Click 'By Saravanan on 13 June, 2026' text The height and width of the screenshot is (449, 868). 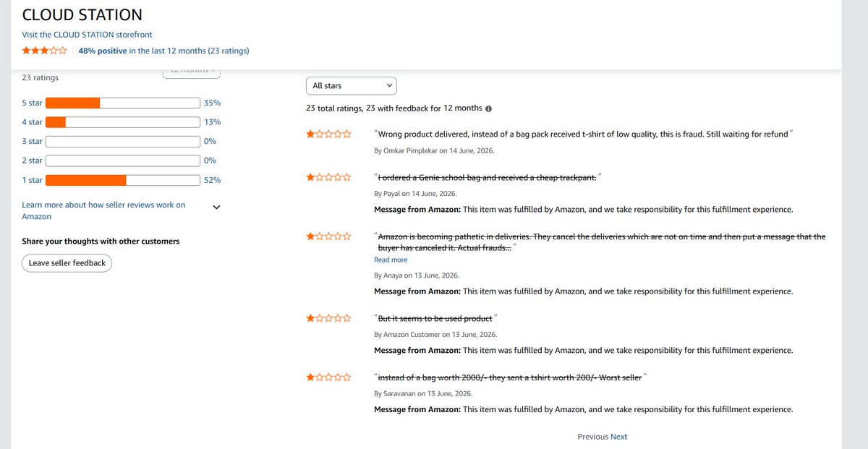point(423,394)
